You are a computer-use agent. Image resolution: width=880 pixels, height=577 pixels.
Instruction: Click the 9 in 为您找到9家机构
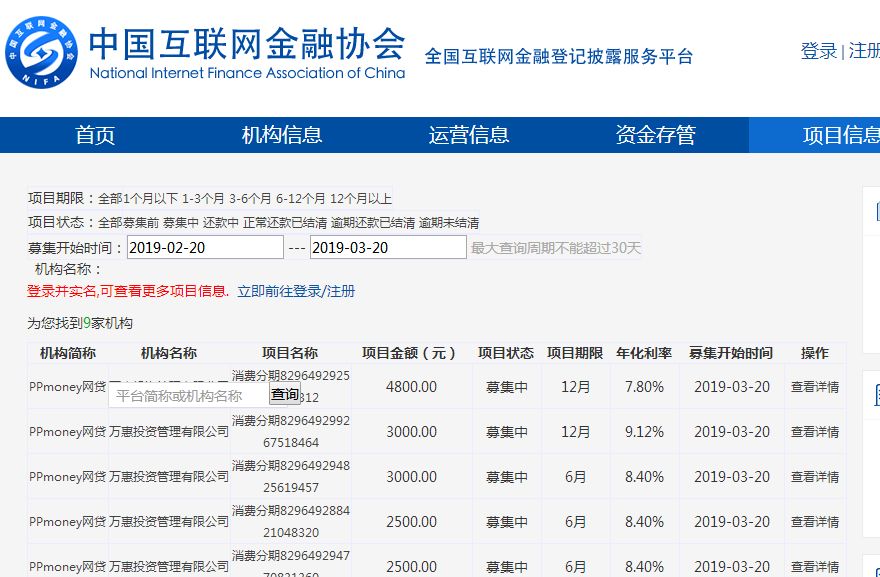point(87,323)
